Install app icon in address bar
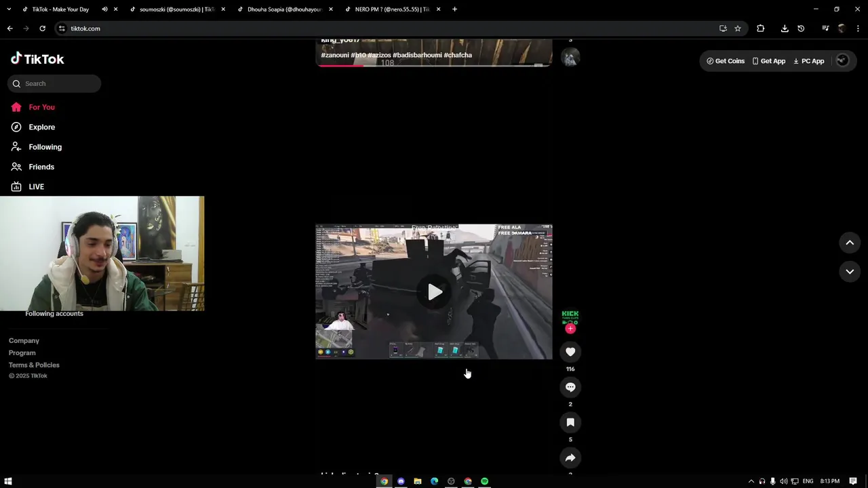Screen dimensions: 868x488 (x=723, y=28)
